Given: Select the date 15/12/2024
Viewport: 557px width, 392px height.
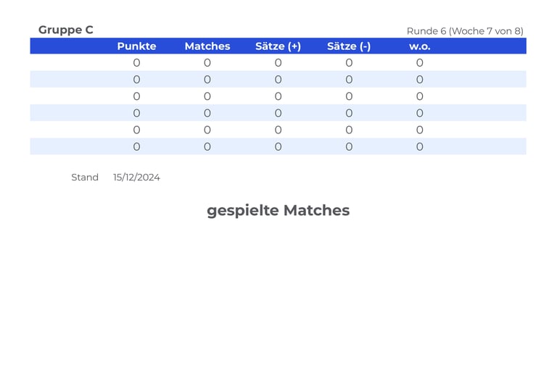Looking at the screenshot, I should point(136,178).
